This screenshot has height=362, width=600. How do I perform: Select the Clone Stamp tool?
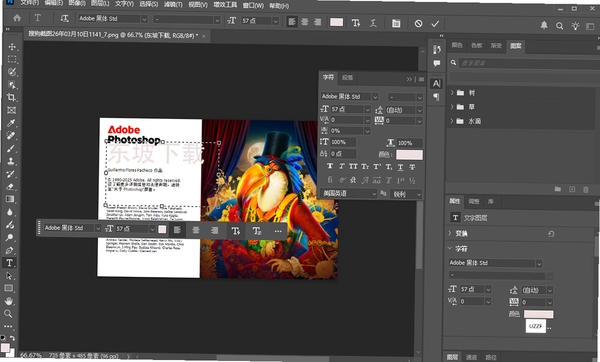click(11, 161)
